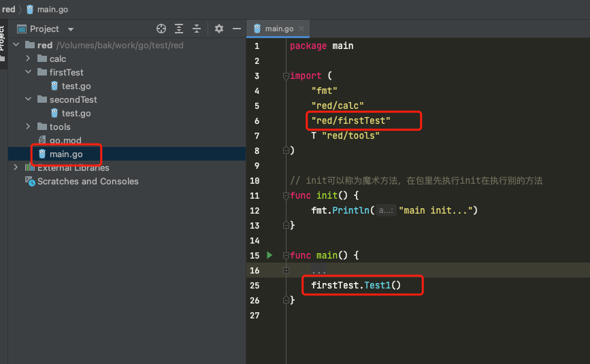Click the collapsed ellipsis on line 16
The image size is (590, 364).
[x=318, y=271]
